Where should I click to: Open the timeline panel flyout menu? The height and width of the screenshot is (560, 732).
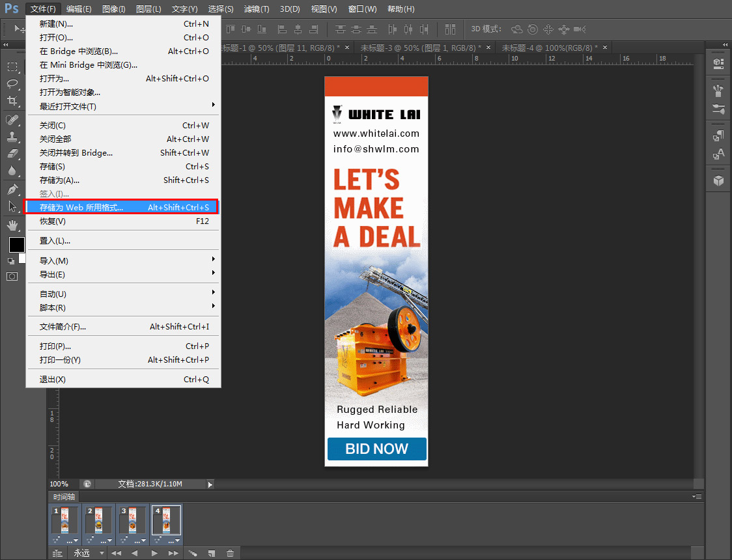click(x=697, y=497)
